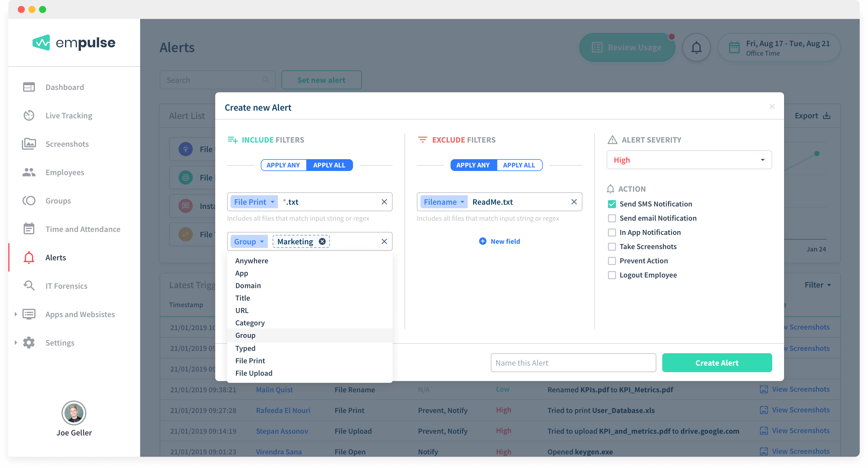Remove the Marketing tag from the Group filter

tap(322, 241)
